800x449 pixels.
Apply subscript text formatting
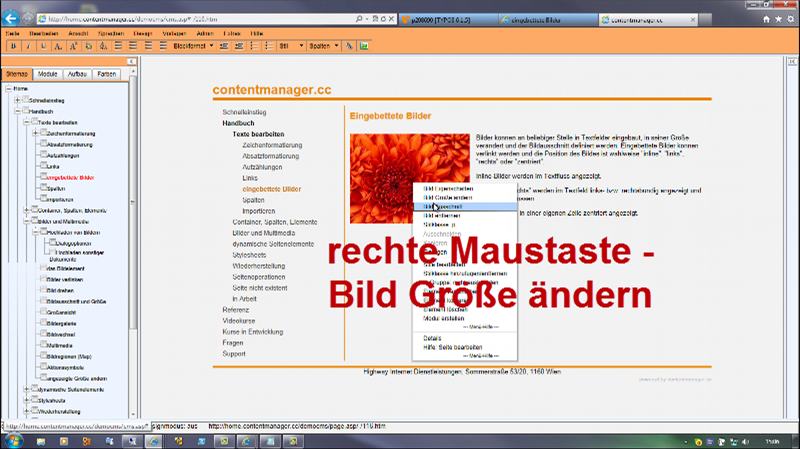[x=58, y=46]
